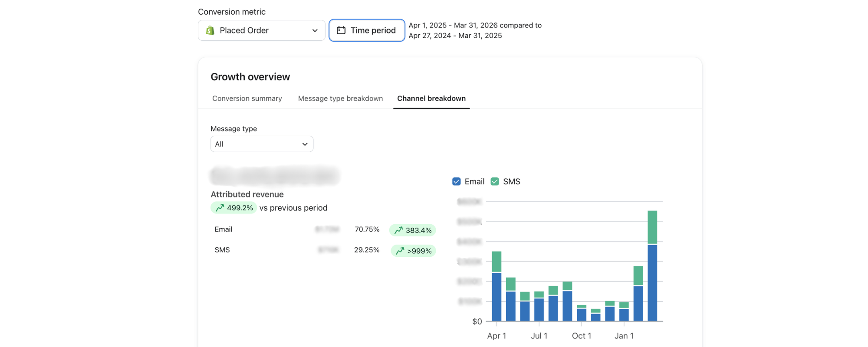Click the Conversion metric label
This screenshot has height=347, width=868.
point(232,12)
